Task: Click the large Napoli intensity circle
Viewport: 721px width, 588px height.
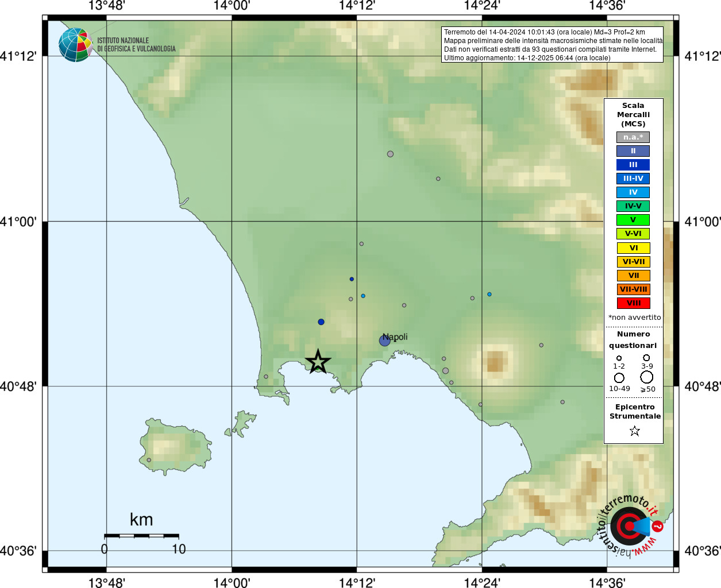Action: click(x=385, y=341)
